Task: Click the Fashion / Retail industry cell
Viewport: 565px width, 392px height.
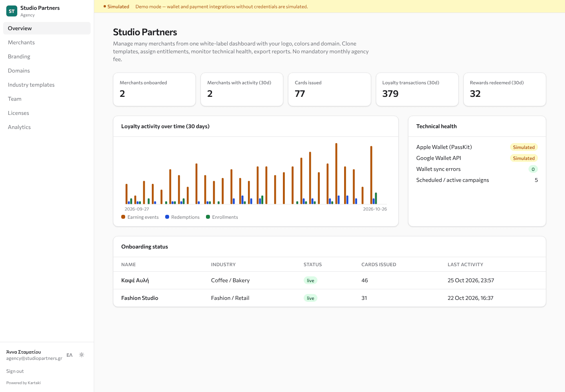Action: pos(230,298)
